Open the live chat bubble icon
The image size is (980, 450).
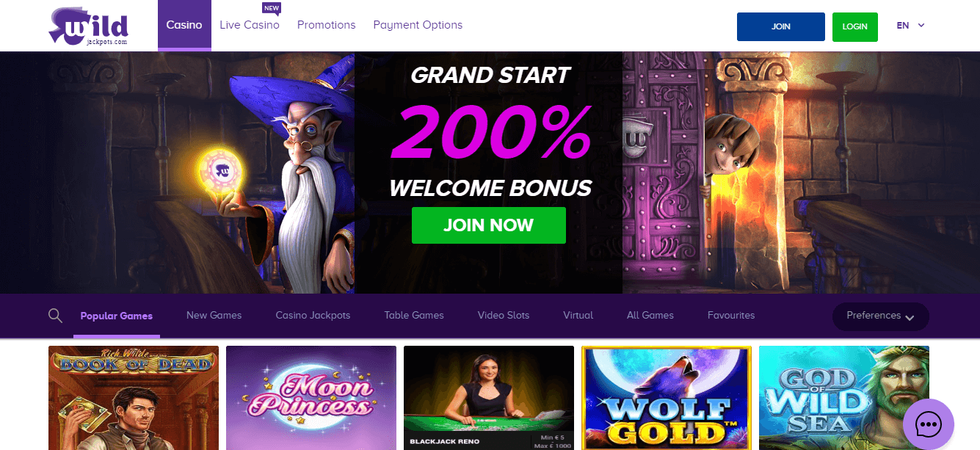928,424
